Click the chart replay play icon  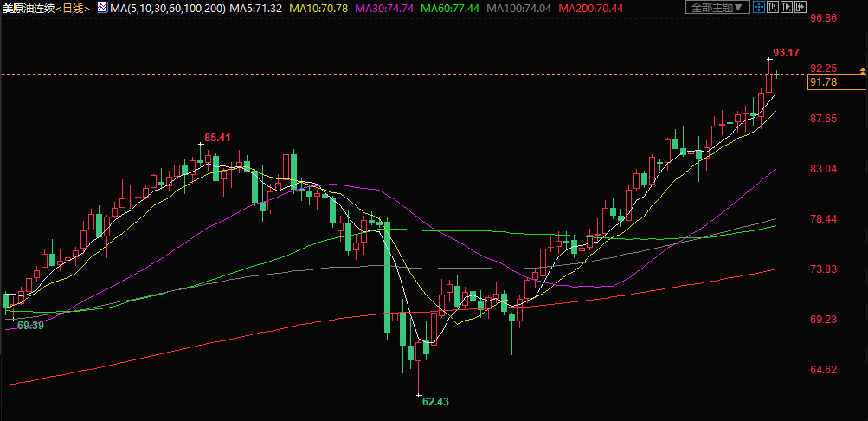coord(786,8)
